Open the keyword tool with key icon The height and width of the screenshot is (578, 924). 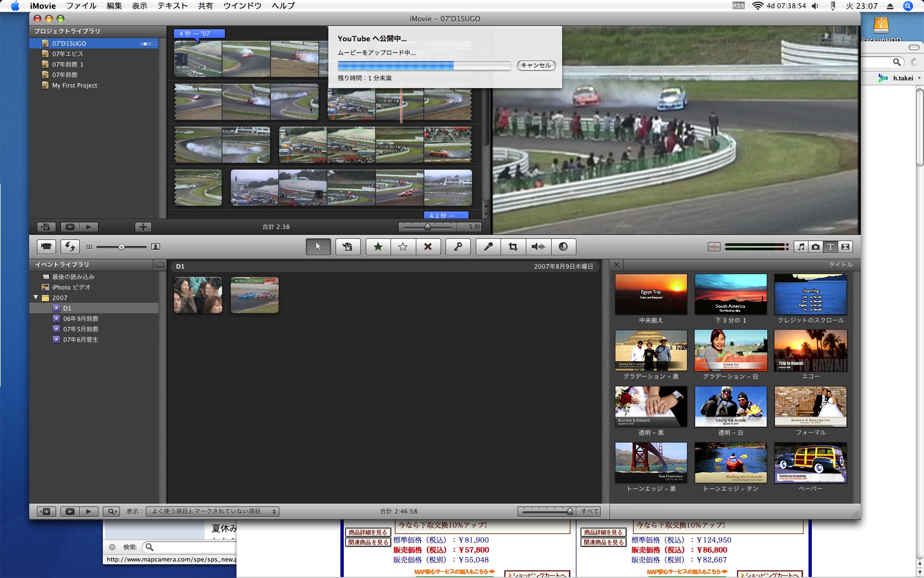458,247
